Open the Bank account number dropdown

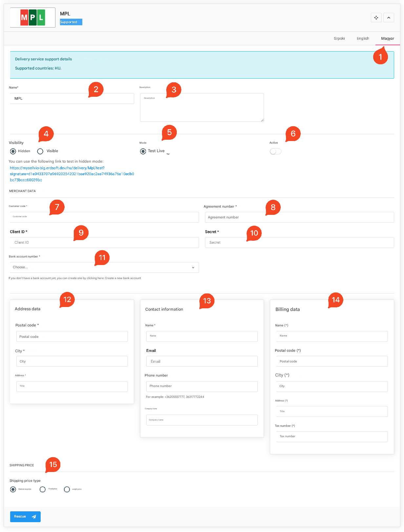point(104,267)
